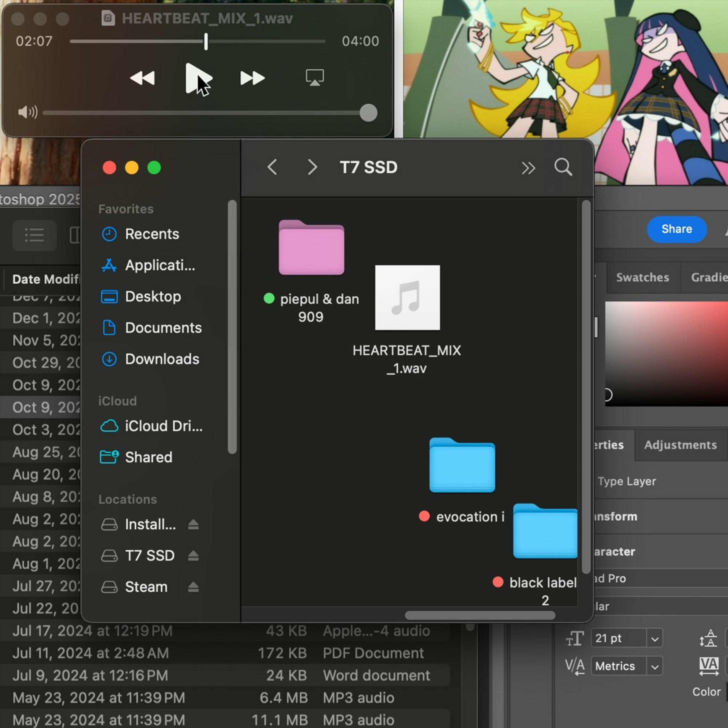Expand the Finder toolbar overflow chevrons
This screenshot has width=728, height=728.
click(528, 168)
